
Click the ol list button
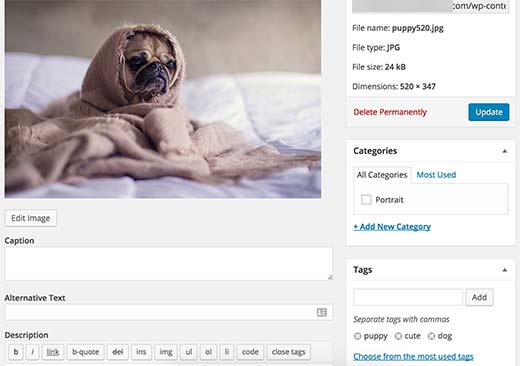click(208, 352)
